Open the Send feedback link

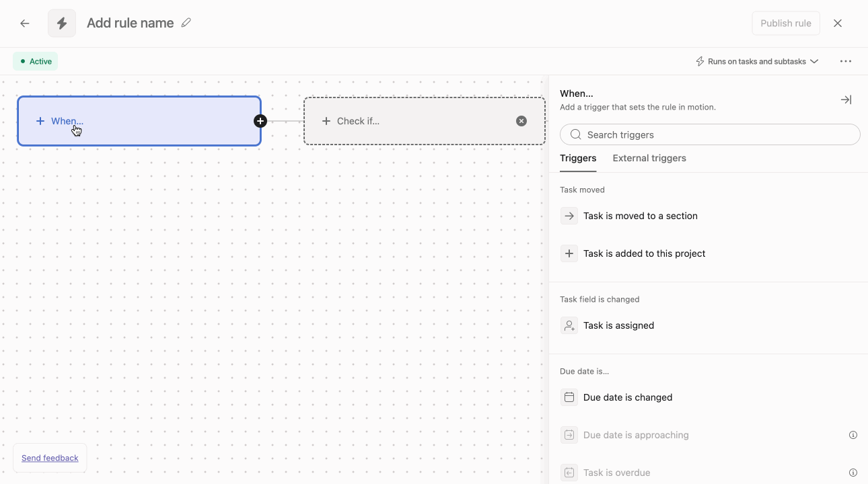pyautogui.click(x=50, y=458)
